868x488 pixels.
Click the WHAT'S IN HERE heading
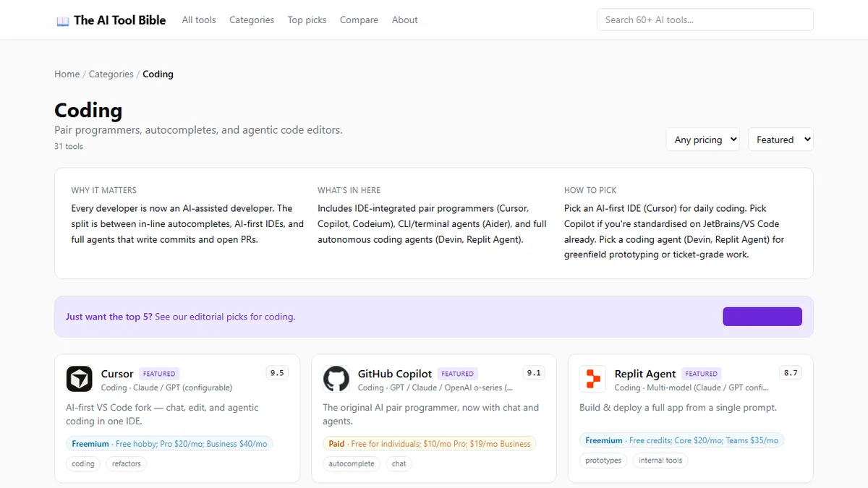(349, 190)
